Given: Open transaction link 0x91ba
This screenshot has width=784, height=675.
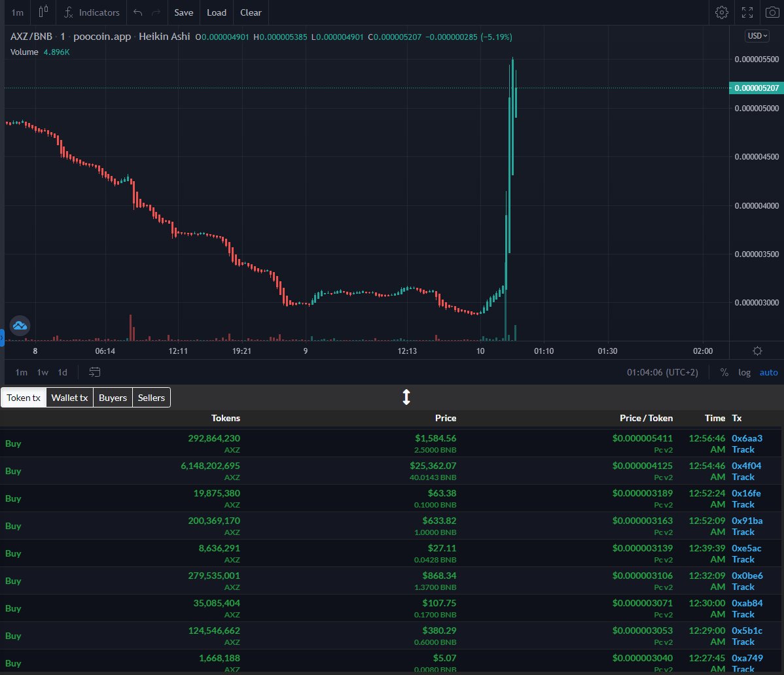Looking at the screenshot, I should (747, 521).
